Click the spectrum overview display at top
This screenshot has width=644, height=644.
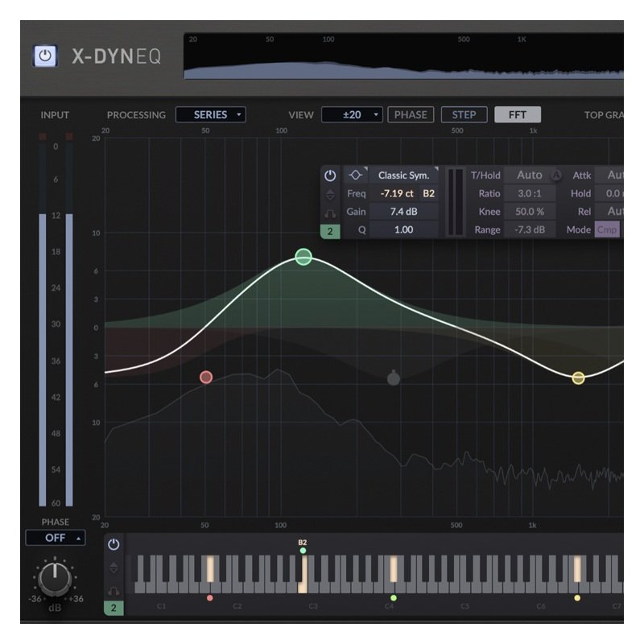pyautogui.click(x=404, y=56)
